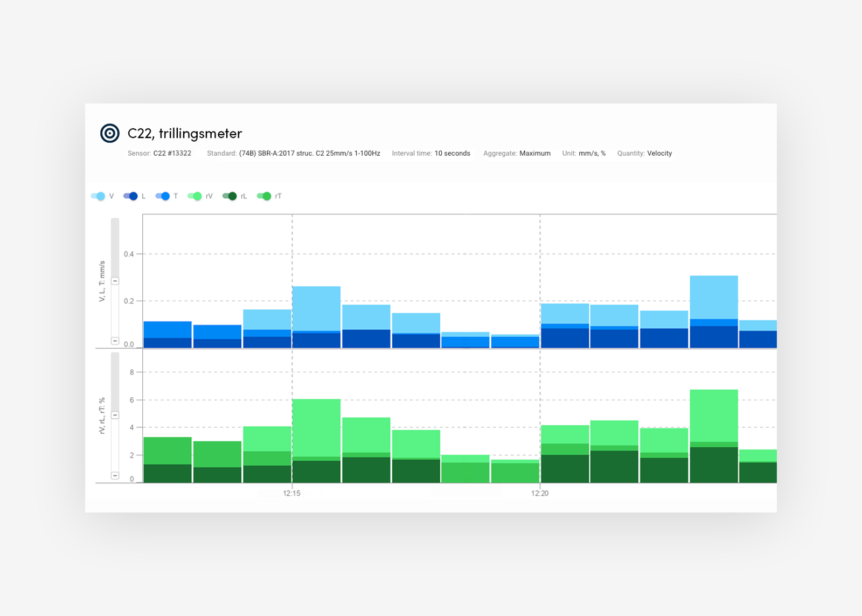
Task: Hide the T series via its toggle
Action: [163, 196]
